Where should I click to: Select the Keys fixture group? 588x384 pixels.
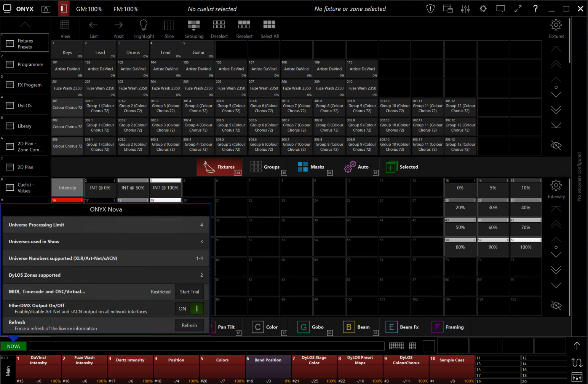coord(67,50)
